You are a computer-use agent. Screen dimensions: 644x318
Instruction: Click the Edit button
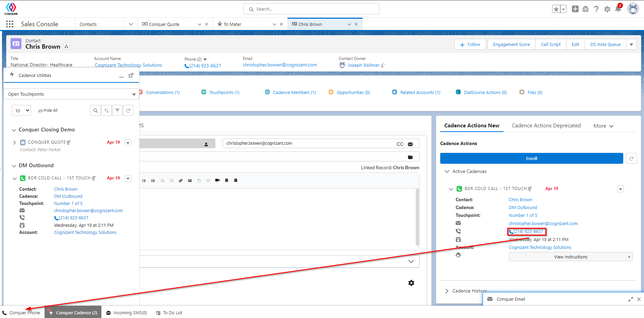tap(575, 44)
